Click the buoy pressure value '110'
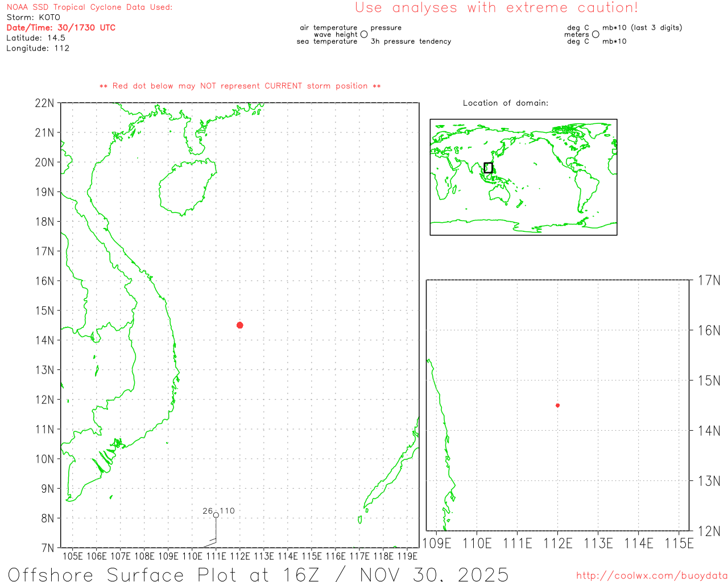Viewport: 728px width, 582px height. [227, 511]
